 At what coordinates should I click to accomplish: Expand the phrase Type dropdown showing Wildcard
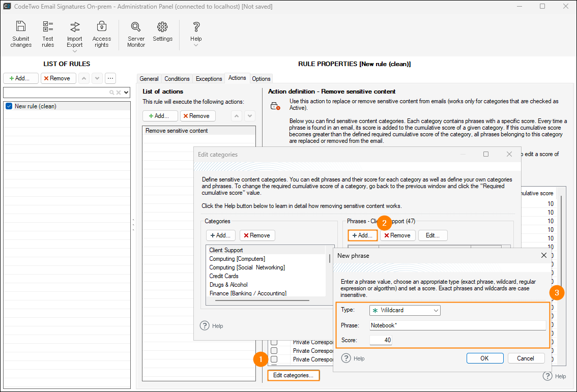pos(436,310)
